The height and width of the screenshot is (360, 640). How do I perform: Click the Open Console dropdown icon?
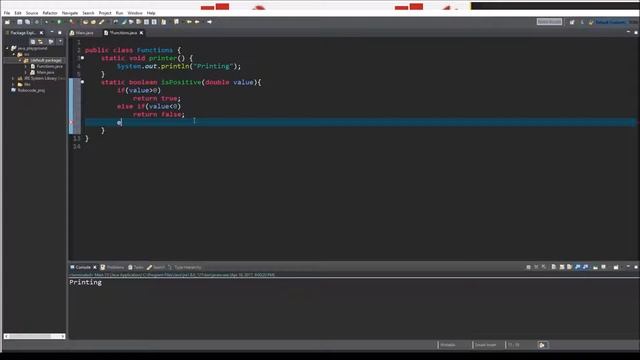coord(616,267)
